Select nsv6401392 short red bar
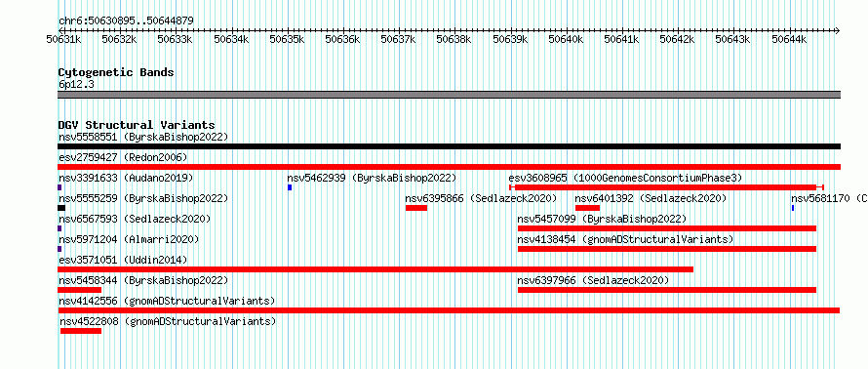Screen dimensions: 868x369 [587, 208]
